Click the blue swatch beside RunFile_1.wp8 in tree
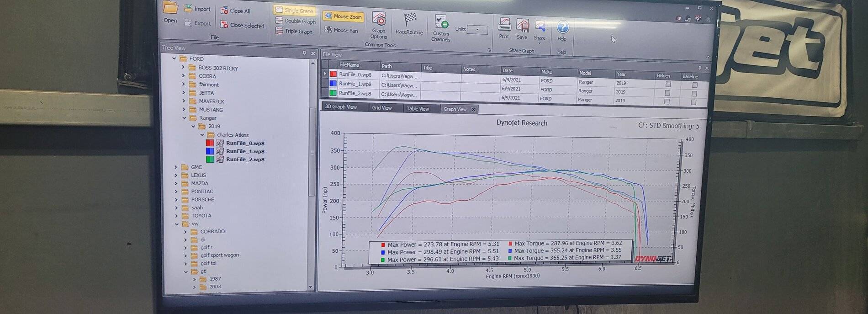Screen dimensions: 868x314 (210, 151)
